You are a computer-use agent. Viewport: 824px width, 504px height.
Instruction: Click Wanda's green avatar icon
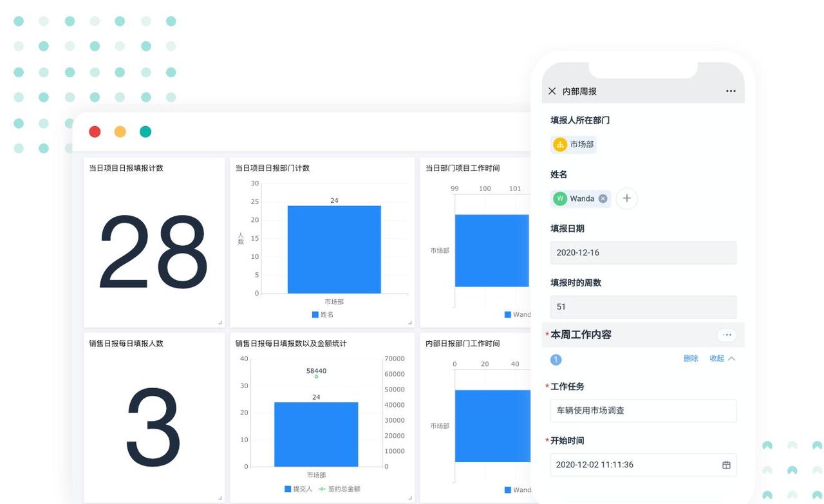(560, 199)
